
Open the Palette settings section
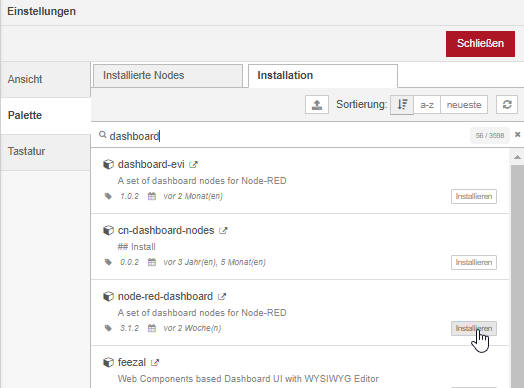pos(45,115)
